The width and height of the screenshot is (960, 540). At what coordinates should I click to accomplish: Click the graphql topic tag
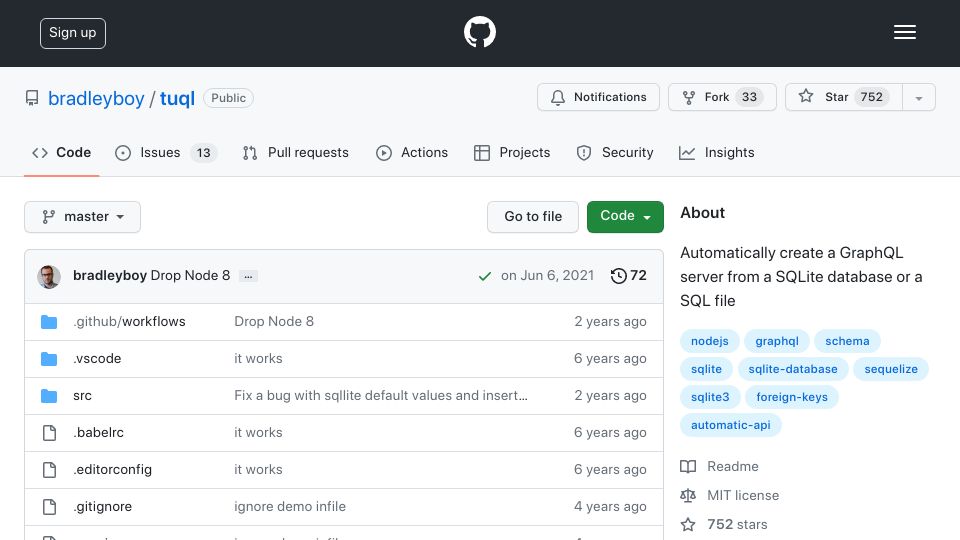[x=776, y=341]
